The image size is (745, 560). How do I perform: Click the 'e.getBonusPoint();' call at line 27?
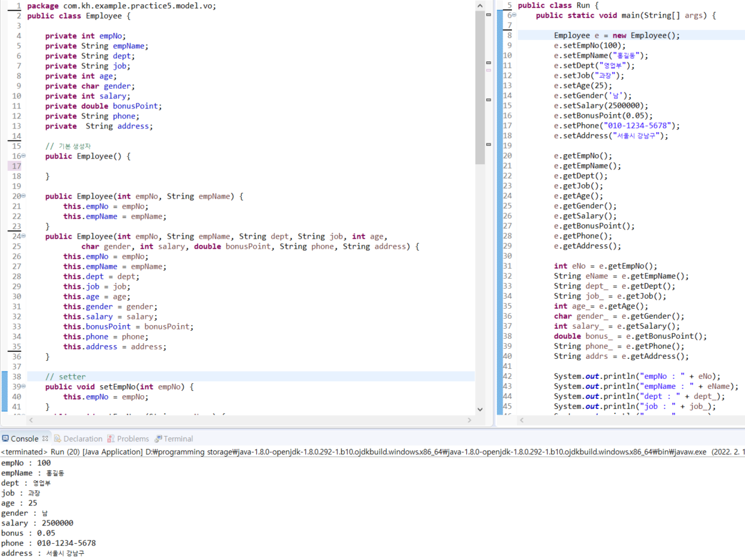pos(595,226)
